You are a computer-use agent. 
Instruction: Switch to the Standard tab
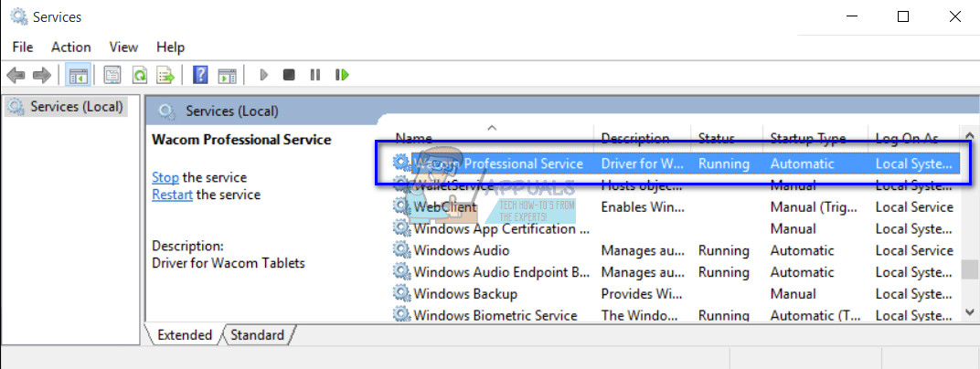(x=258, y=335)
